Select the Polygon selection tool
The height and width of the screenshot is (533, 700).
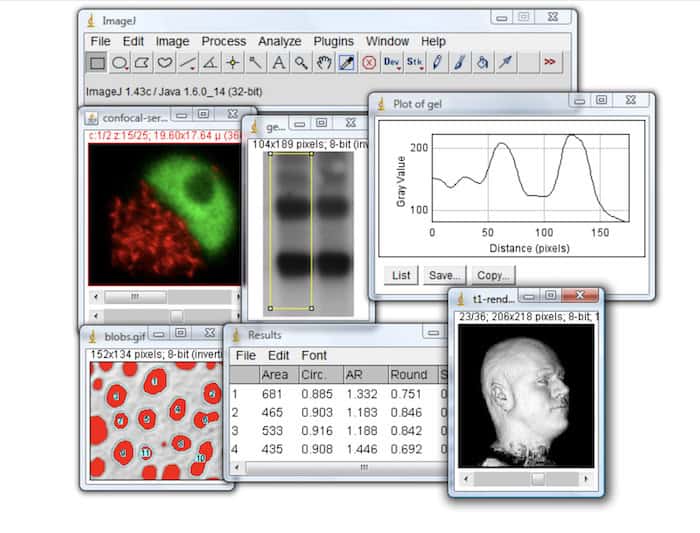pos(142,63)
